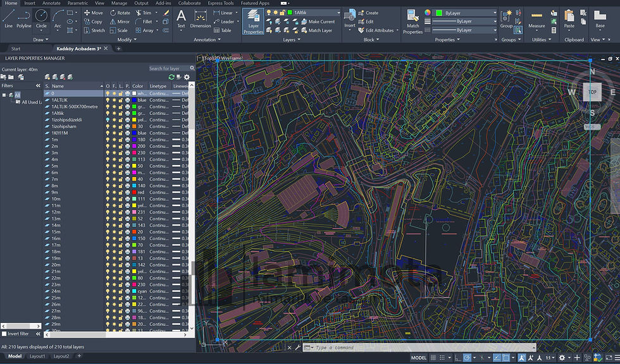Click the Match Properties tool
This screenshot has height=364, width=620.
pyautogui.click(x=412, y=21)
